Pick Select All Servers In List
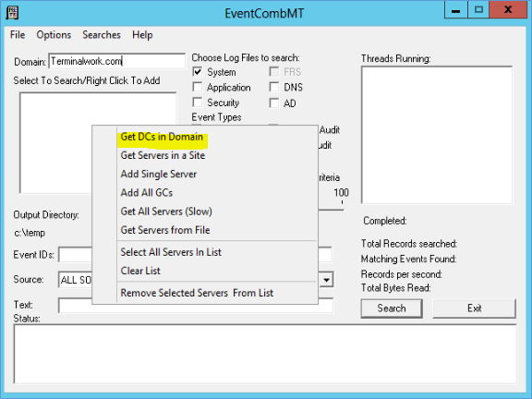 (x=171, y=252)
